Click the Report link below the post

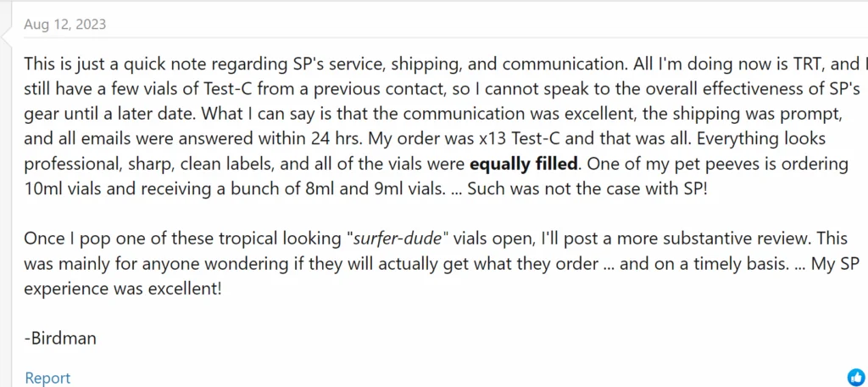coord(47,378)
